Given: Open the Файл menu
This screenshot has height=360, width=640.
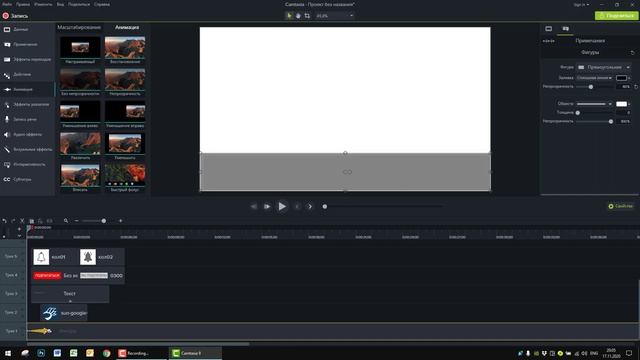Looking at the screenshot, I should pyautogui.click(x=7, y=4).
